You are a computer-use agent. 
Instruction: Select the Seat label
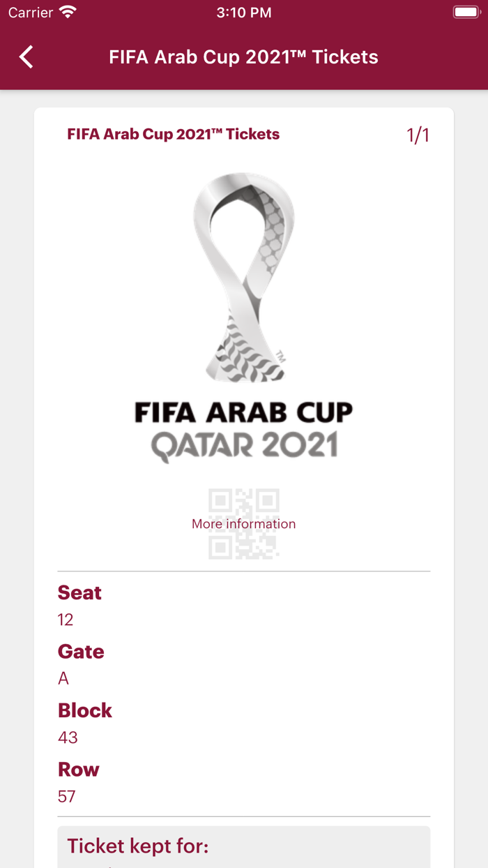(x=79, y=592)
